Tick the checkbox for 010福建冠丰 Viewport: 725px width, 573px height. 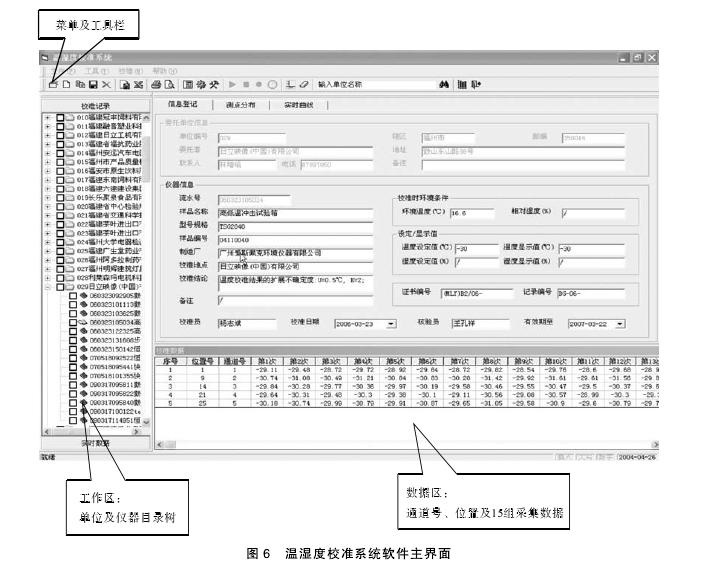[60, 117]
